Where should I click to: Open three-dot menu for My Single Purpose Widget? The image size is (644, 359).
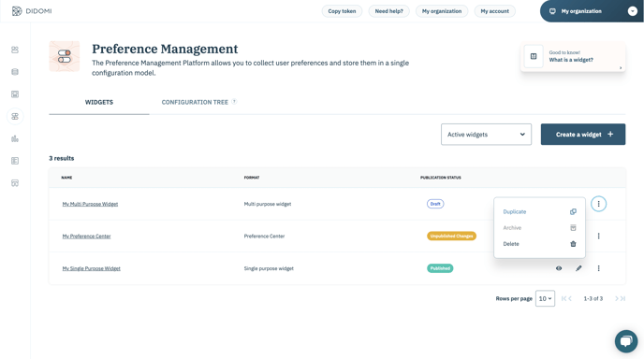tap(598, 268)
